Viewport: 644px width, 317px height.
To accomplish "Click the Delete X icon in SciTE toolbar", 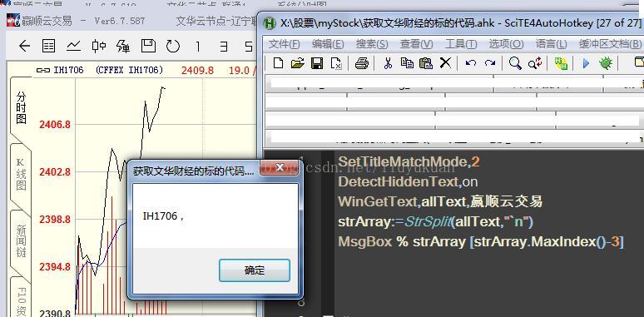I will click(445, 63).
